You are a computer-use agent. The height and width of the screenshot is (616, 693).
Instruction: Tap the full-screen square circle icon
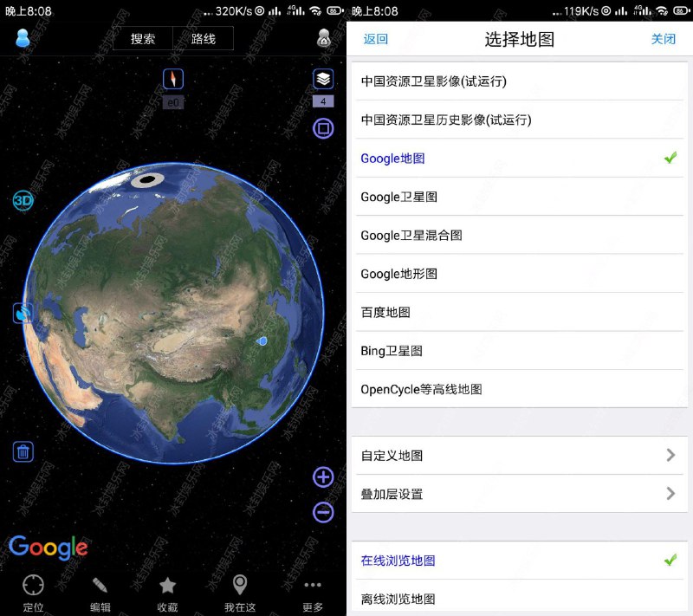323,128
